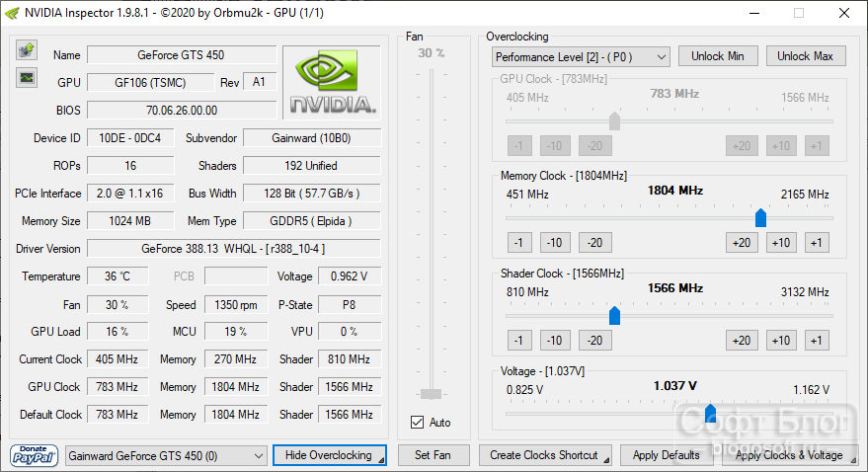The width and height of the screenshot is (868, 472).
Task: Minimize the NVIDIA Inspector window
Action: point(755,13)
